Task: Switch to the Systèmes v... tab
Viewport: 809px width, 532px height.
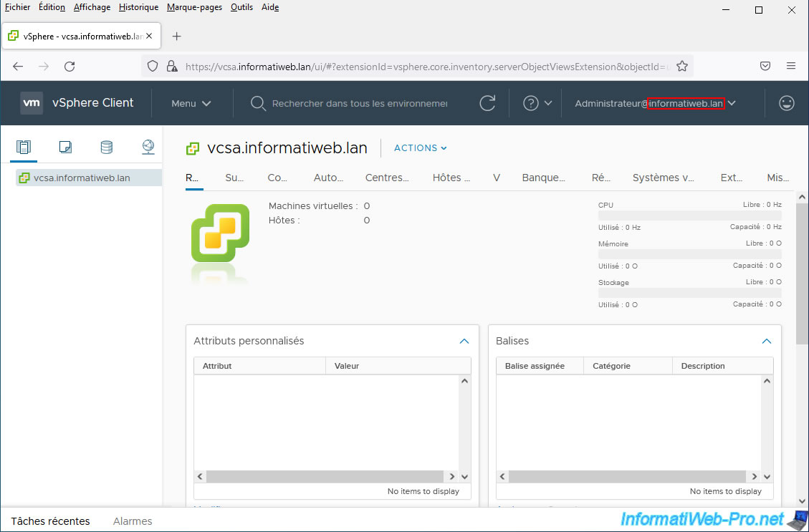Action: 664,178
